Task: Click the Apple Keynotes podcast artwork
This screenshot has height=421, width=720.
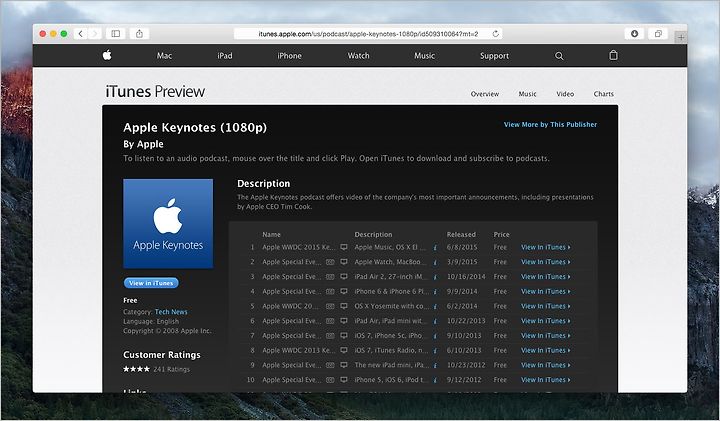Action: pos(168,224)
